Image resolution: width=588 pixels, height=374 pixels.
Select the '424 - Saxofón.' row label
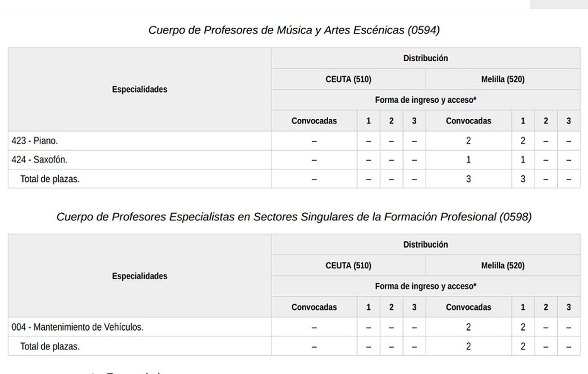click(x=39, y=160)
